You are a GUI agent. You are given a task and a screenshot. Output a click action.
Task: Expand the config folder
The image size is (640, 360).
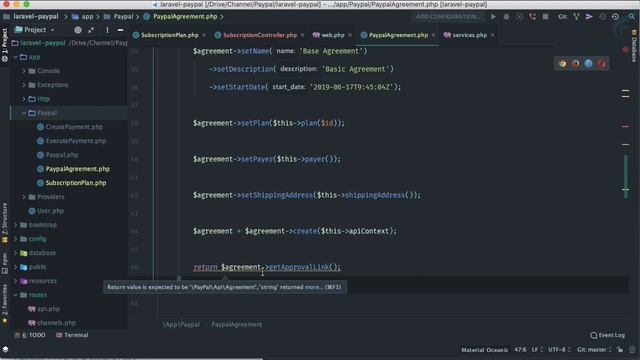coord(16,239)
